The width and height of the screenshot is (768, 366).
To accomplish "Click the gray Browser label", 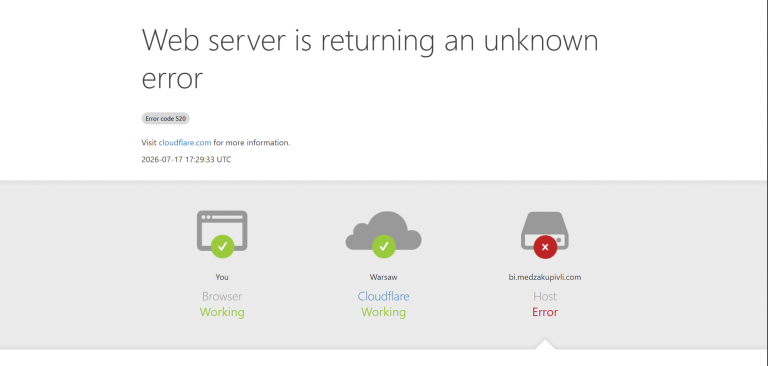I will coord(222,296).
